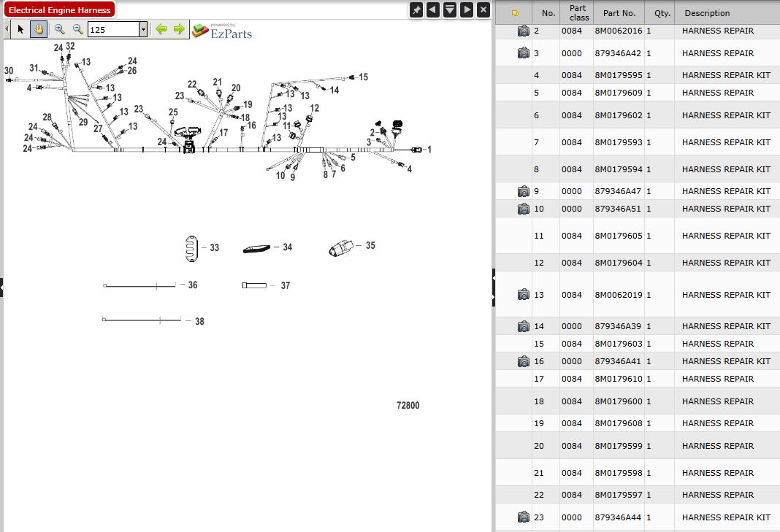Select row for part 8M0179605

tap(618, 236)
